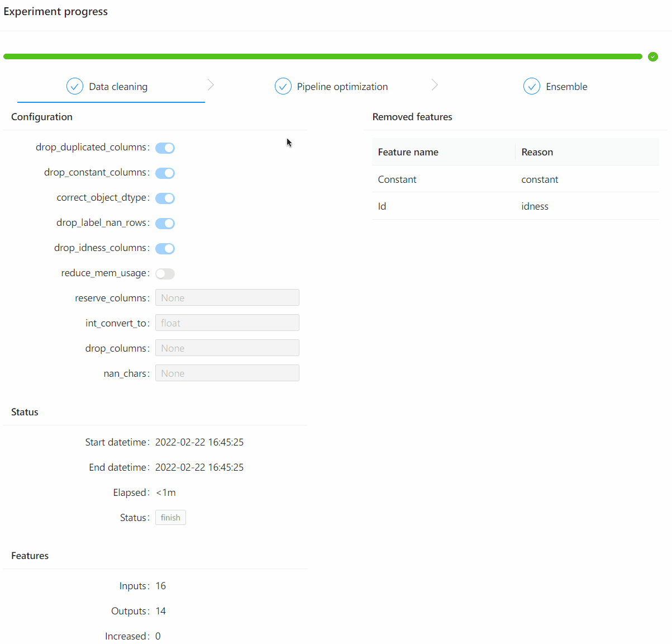Click the Data cleaning step checkmark icon
672x644 pixels.
coord(75,87)
